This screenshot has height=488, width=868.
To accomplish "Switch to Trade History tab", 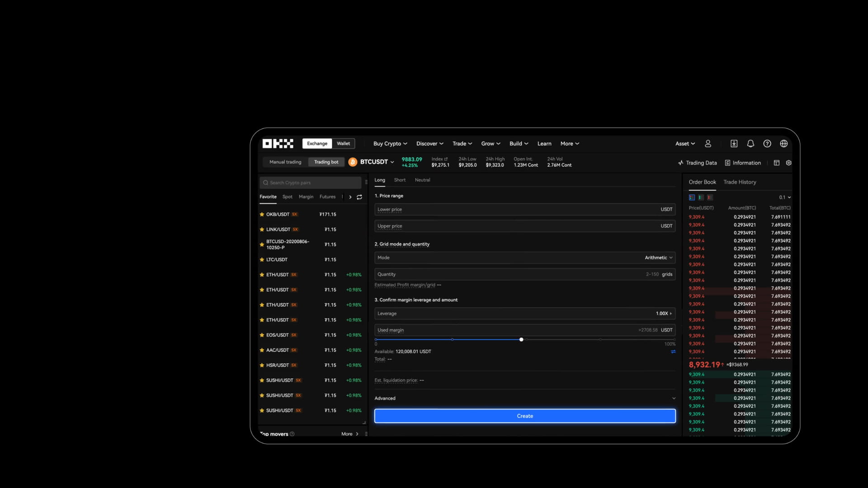I will (x=740, y=182).
